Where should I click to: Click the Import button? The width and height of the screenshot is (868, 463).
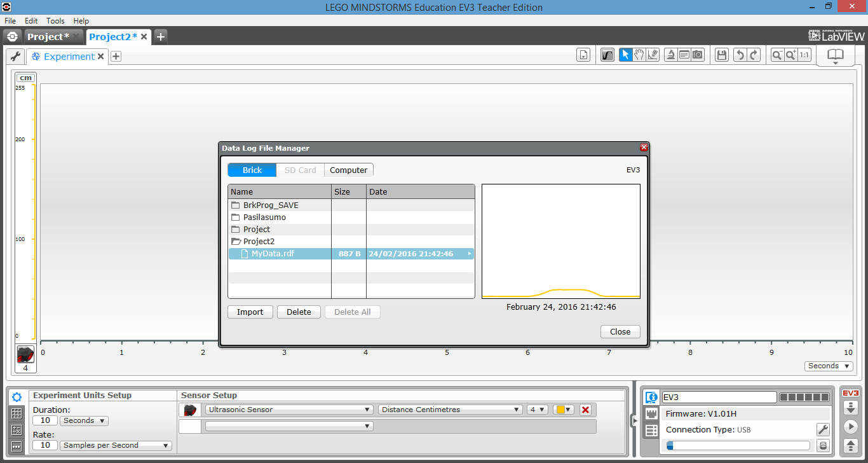point(250,312)
